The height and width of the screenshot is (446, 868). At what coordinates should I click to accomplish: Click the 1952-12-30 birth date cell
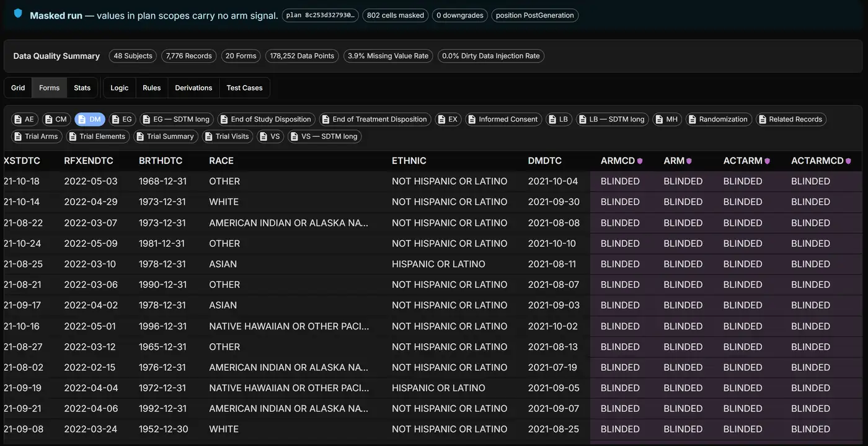pos(162,429)
